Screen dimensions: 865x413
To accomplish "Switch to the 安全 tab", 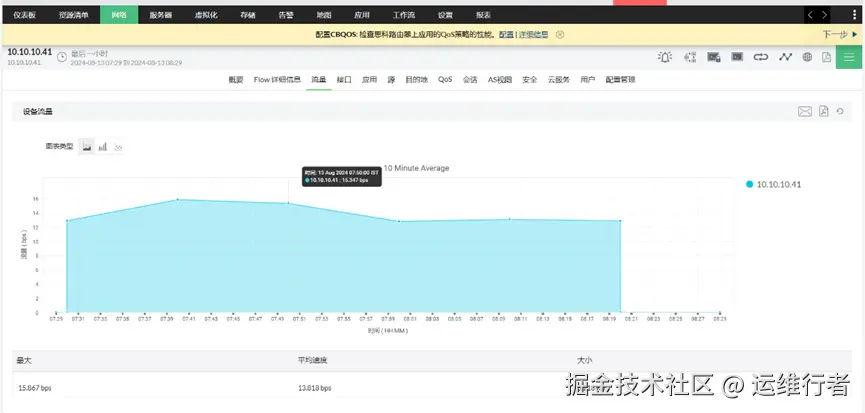I will coord(530,79).
